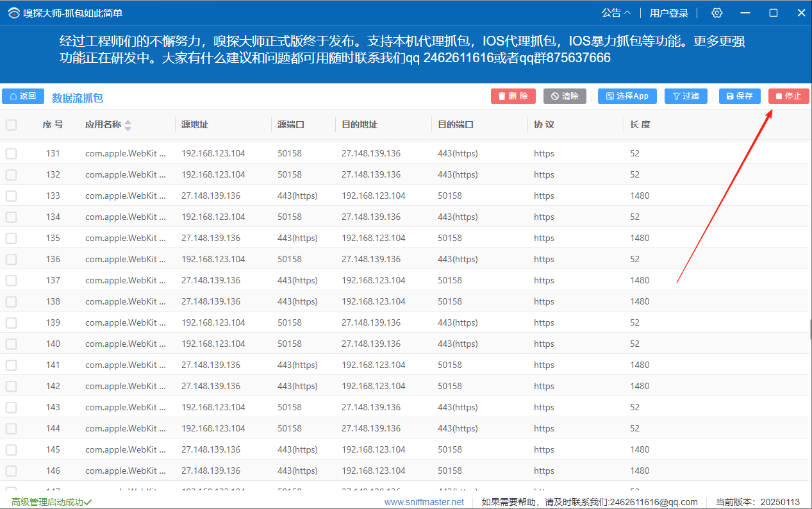Screen dimensions: 812x509
Task: Click the support email 2462611616@qq.com text
Action: coord(654,502)
